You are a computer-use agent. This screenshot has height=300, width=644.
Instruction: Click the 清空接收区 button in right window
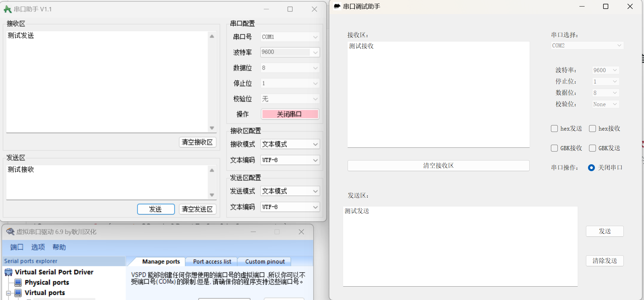438,166
